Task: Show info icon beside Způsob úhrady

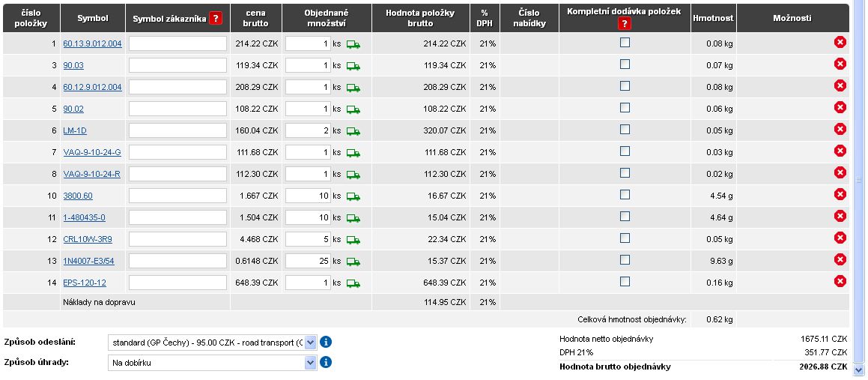Action: coord(326,363)
